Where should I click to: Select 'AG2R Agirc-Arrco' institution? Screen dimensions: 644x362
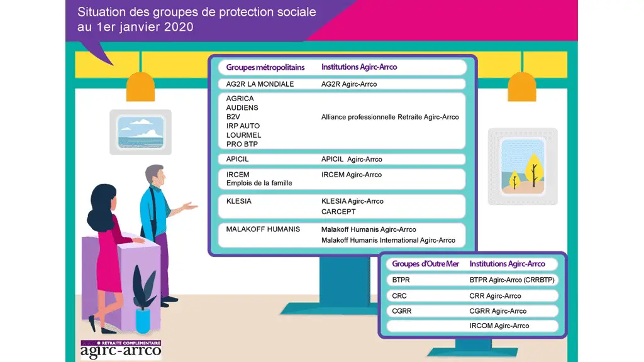pyautogui.click(x=349, y=84)
